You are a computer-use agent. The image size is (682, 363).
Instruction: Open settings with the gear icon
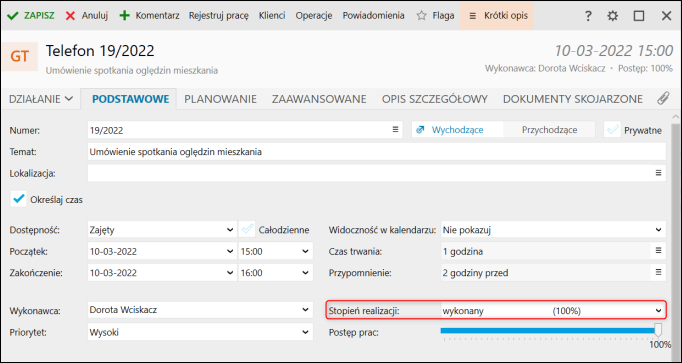pos(613,16)
